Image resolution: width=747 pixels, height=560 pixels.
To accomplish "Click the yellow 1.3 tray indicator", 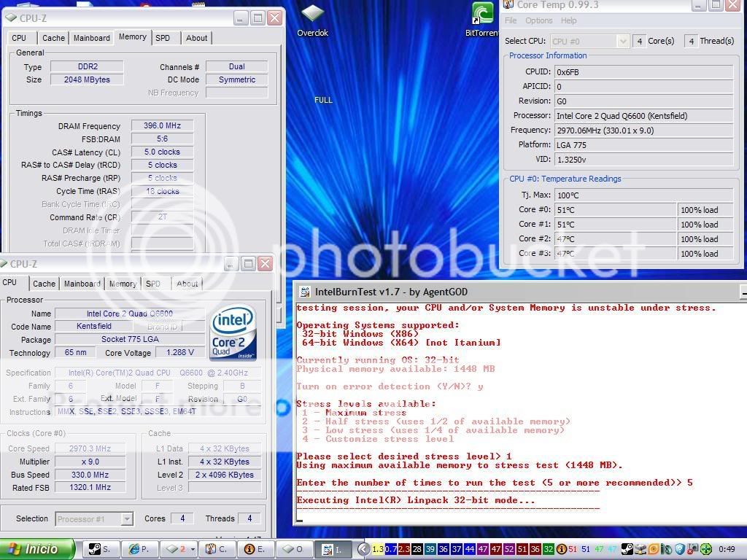I will pyautogui.click(x=378, y=549).
